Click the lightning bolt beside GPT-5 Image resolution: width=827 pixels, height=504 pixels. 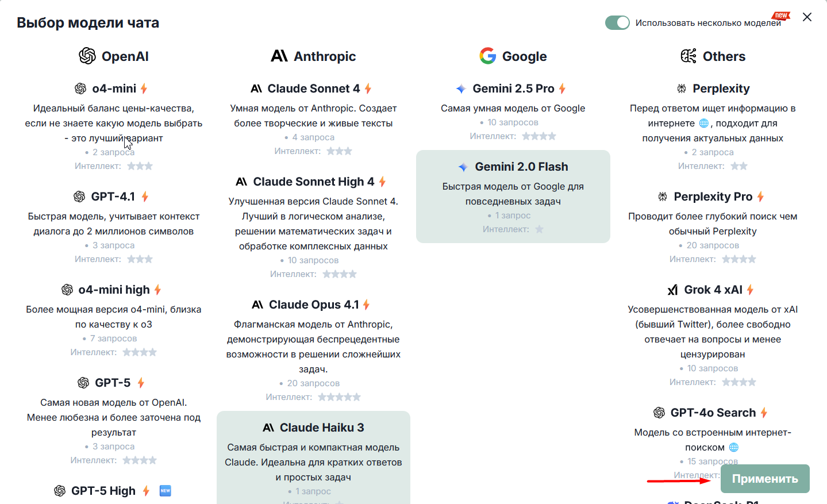tap(141, 383)
